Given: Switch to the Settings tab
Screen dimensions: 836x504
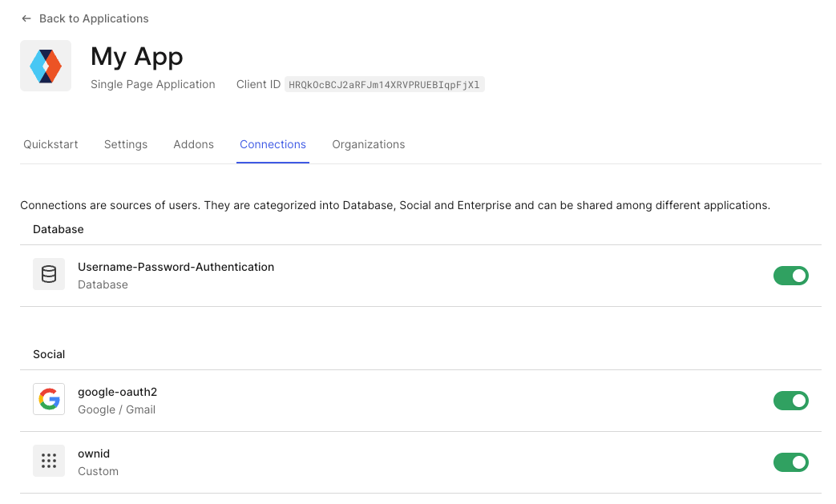Looking at the screenshot, I should coord(126,144).
